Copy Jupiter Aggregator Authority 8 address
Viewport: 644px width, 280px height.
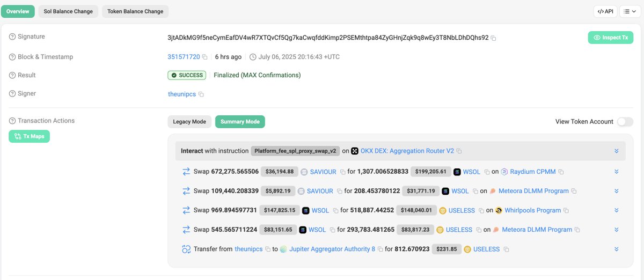pos(380,249)
